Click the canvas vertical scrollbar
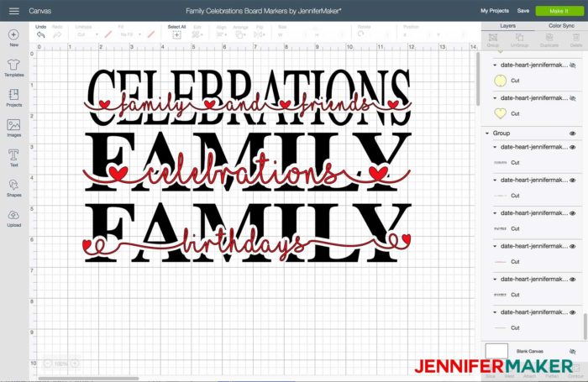 (x=478, y=79)
